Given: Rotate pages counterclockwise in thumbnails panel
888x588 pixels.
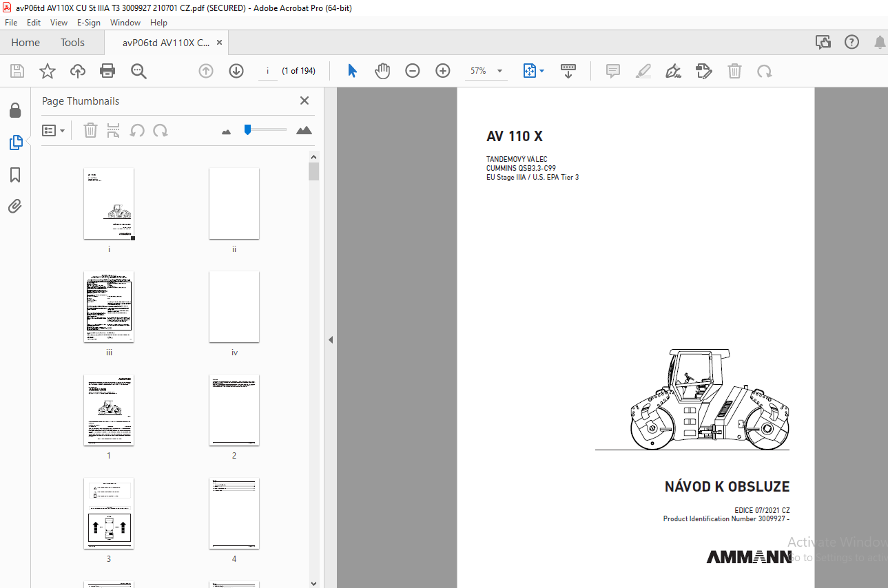Looking at the screenshot, I should click(137, 130).
